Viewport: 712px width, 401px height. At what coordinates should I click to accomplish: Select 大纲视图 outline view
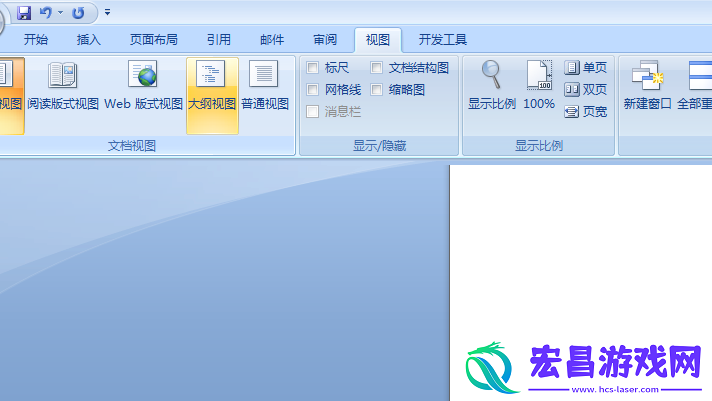(x=212, y=95)
